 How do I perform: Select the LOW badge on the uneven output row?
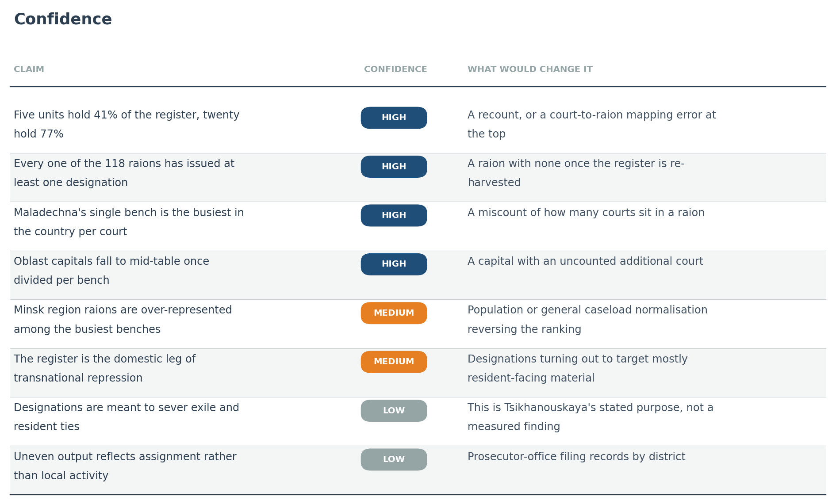point(394,459)
